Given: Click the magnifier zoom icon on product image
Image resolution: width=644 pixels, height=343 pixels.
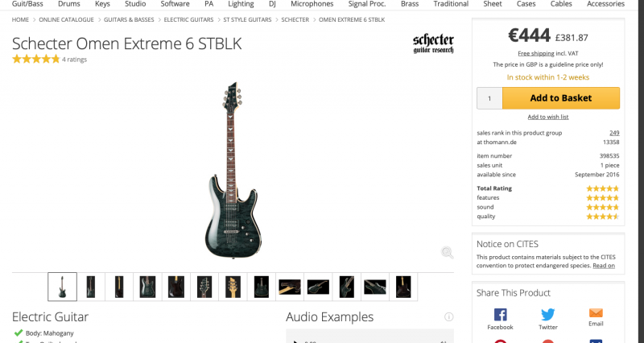Looking at the screenshot, I should tap(447, 252).
